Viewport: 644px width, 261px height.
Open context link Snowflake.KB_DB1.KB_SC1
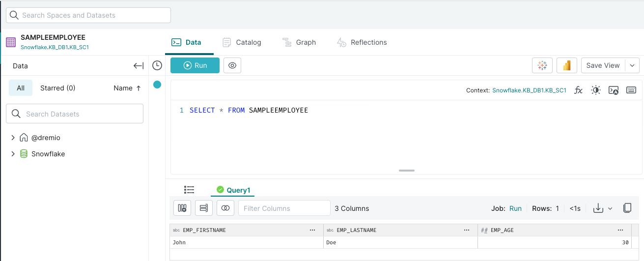click(529, 90)
